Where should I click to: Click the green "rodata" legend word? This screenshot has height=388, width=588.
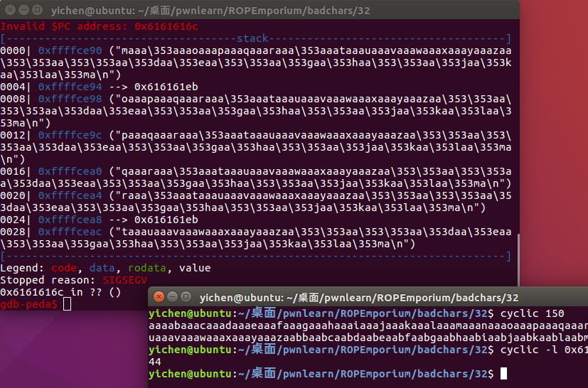coord(146,268)
